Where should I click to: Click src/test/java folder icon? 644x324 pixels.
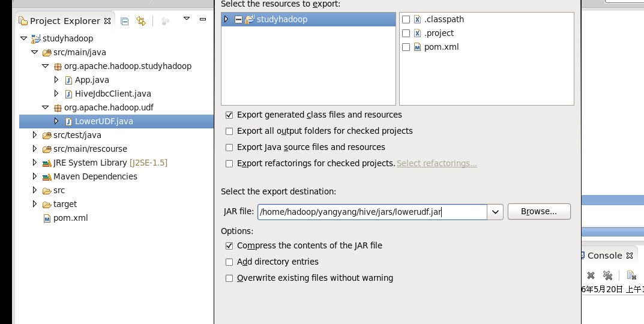point(46,136)
